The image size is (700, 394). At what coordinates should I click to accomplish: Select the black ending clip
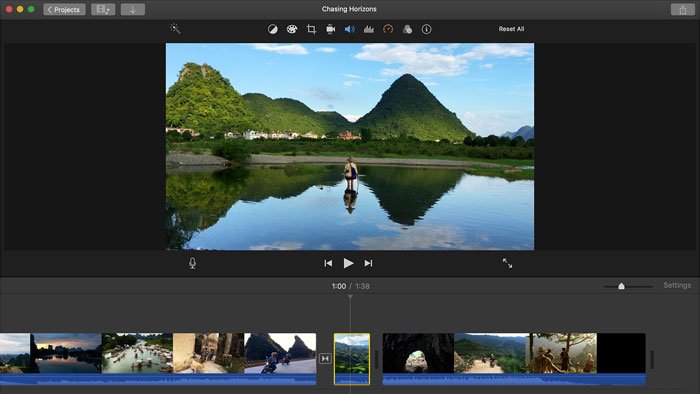621,353
